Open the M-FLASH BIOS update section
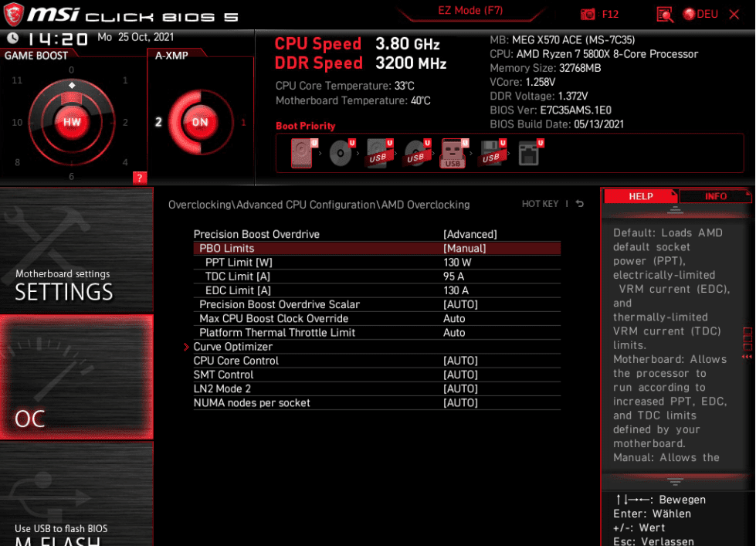Screen dimensions: 756x546 point(76,494)
